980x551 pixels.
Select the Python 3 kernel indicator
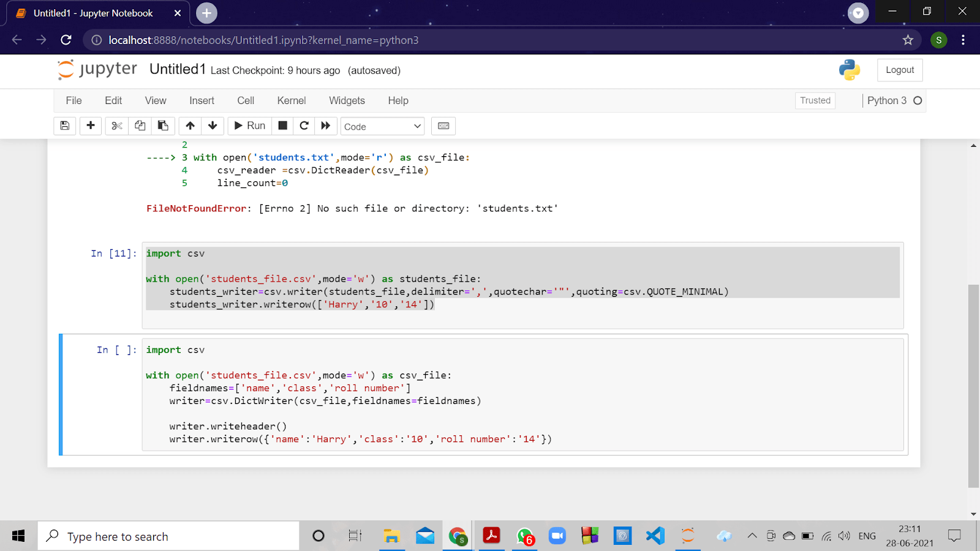click(889, 100)
